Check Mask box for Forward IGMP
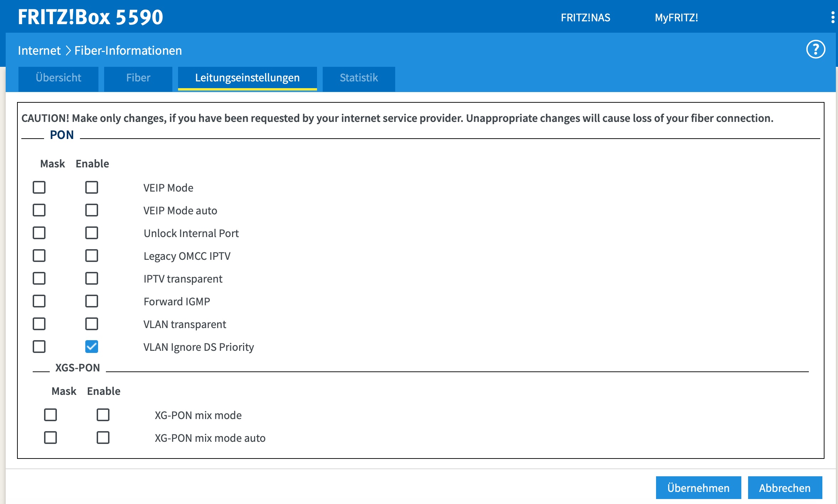Image resolution: width=838 pixels, height=504 pixels. point(39,301)
